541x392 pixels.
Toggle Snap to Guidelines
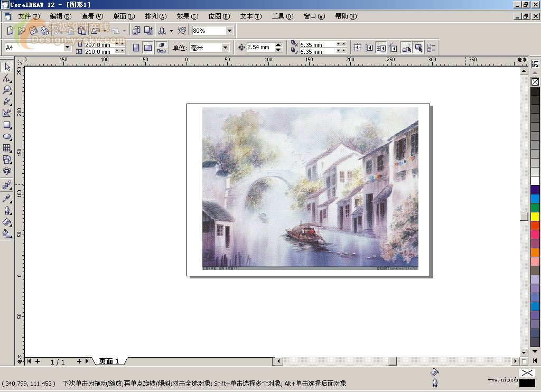click(x=369, y=48)
